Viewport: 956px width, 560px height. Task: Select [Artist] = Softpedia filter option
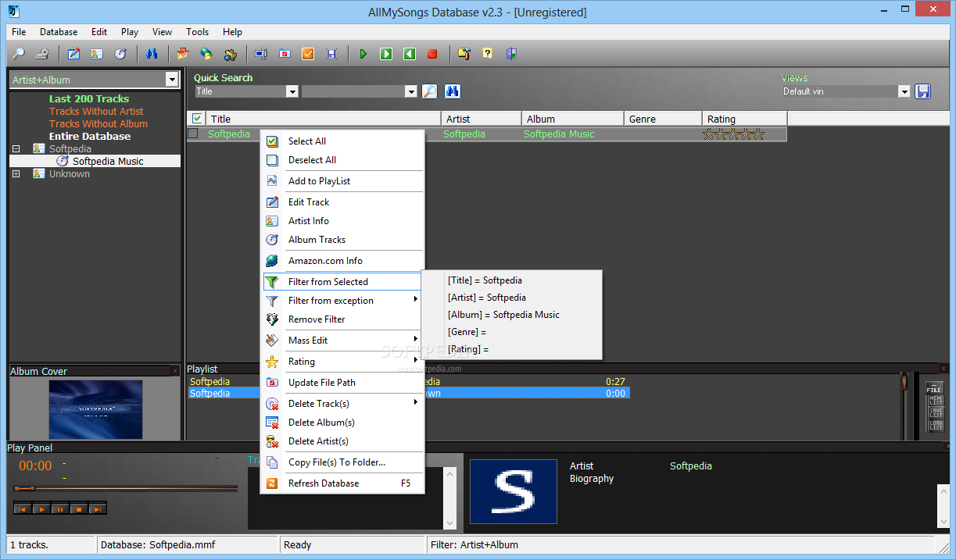coord(511,298)
